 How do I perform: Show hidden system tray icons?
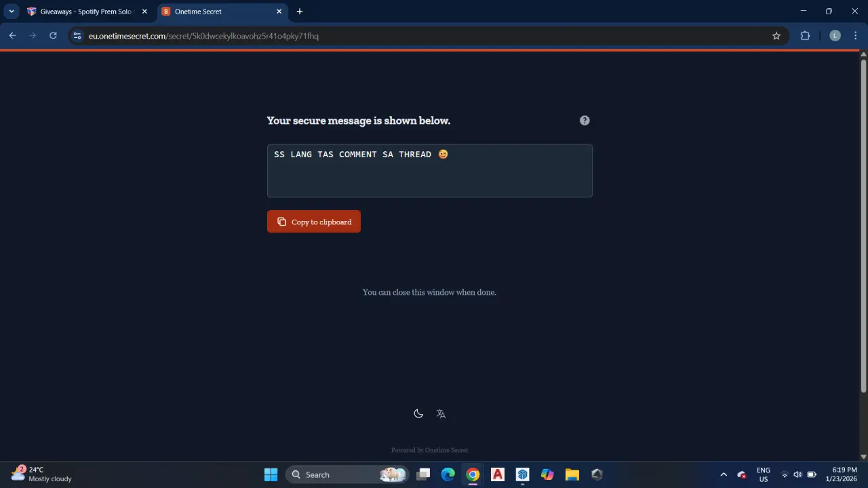click(724, 474)
